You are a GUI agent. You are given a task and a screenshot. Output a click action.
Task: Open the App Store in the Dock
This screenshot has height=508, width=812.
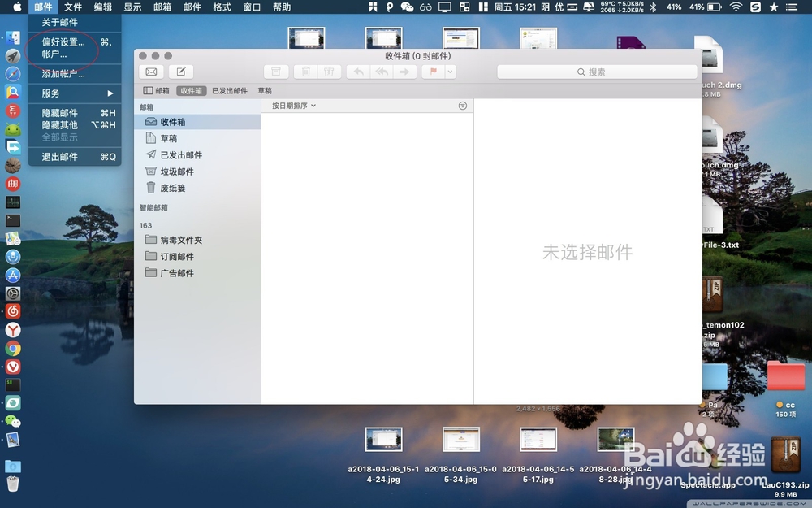(13, 276)
